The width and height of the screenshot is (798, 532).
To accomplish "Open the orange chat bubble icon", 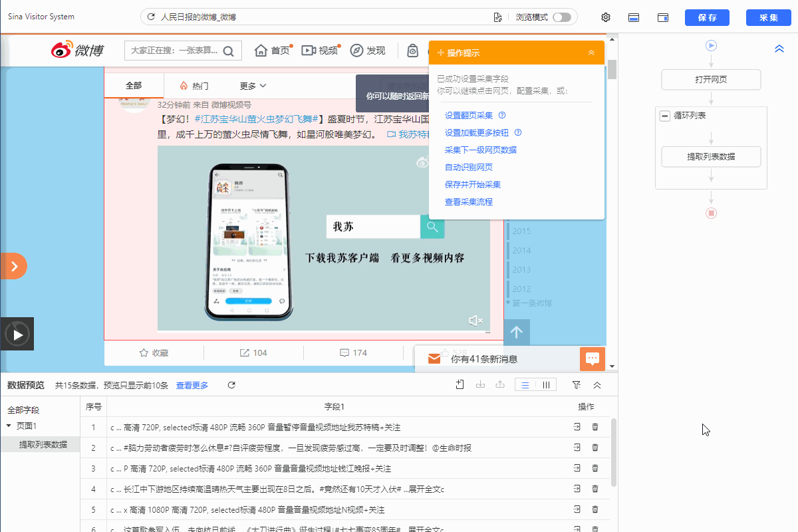I will (x=592, y=359).
